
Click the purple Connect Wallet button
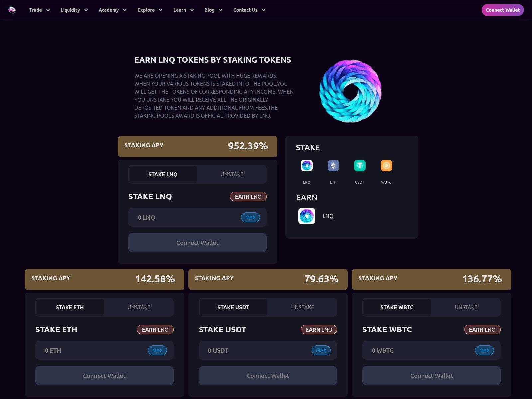(503, 10)
